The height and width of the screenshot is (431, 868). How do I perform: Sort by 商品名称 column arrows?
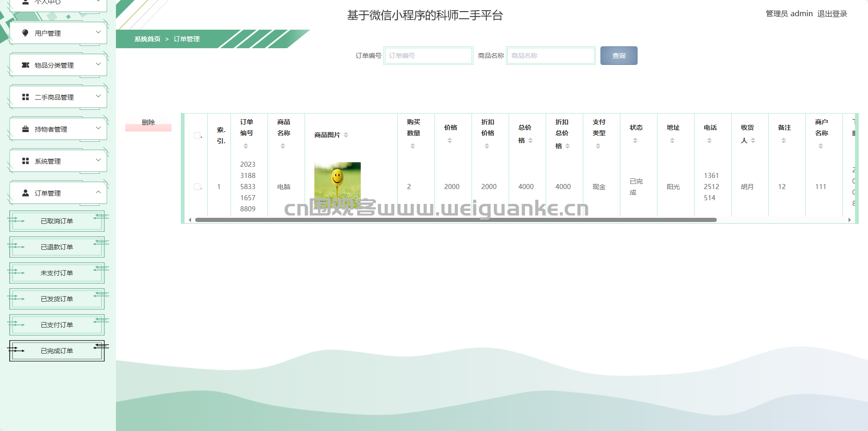click(x=283, y=146)
